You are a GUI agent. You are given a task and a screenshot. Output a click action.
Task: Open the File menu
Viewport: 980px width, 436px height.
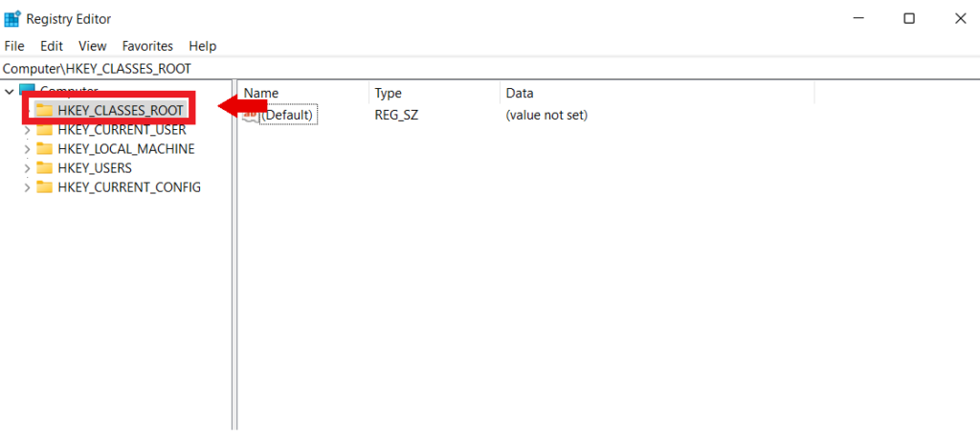pyautogui.click(x=14, y=46)
